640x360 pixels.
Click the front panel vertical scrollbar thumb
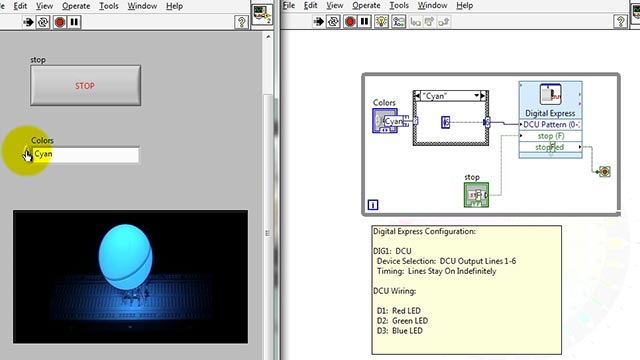(x=268, y=233)
